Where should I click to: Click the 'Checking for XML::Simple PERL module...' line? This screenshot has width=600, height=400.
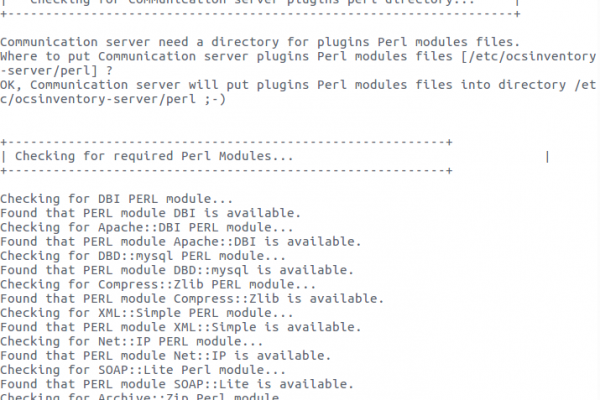click(x=147, y=313)
